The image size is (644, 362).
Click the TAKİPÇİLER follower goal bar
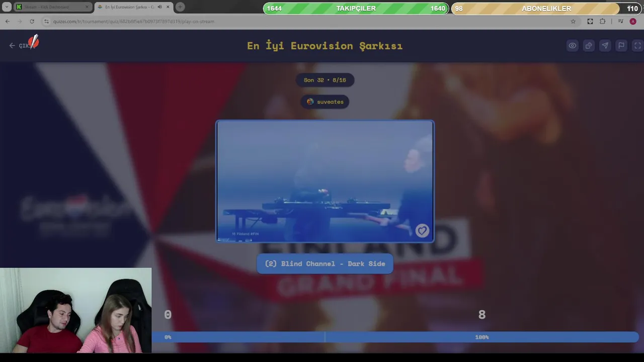356,9
